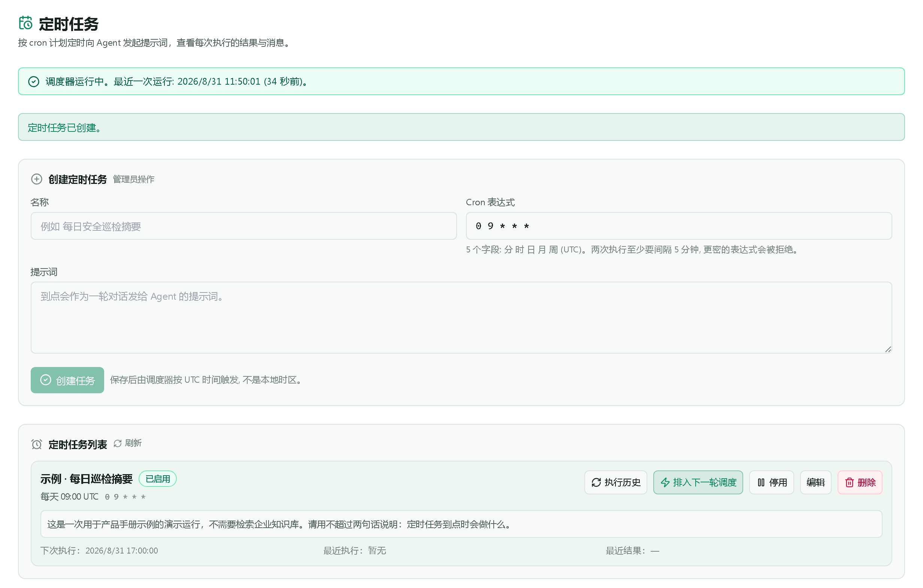Click the alarm clock icon beside 定时任务列表

36,444
